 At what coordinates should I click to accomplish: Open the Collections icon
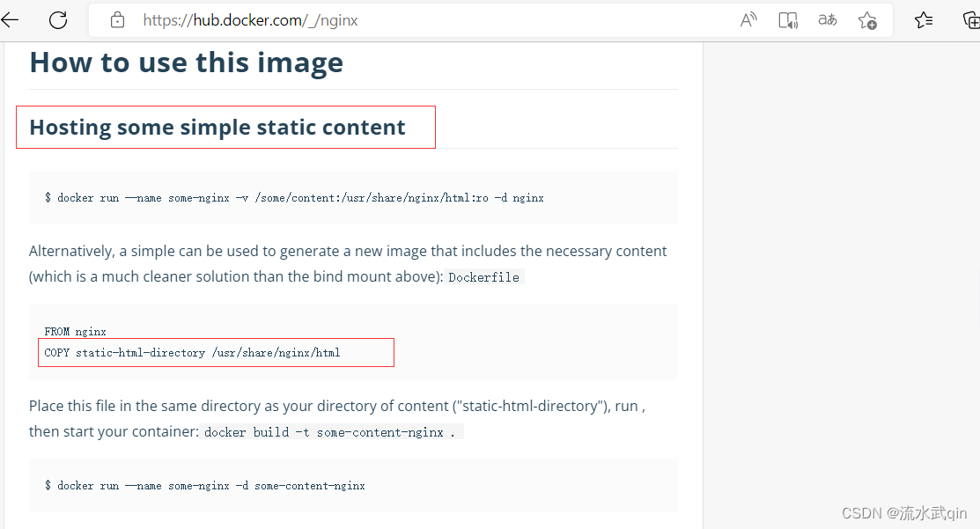971,20
